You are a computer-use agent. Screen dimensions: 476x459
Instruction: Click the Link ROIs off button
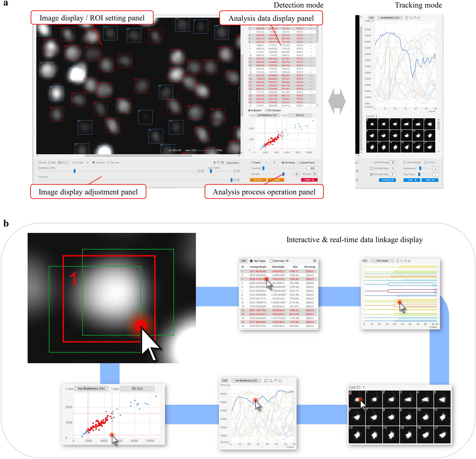388,194
